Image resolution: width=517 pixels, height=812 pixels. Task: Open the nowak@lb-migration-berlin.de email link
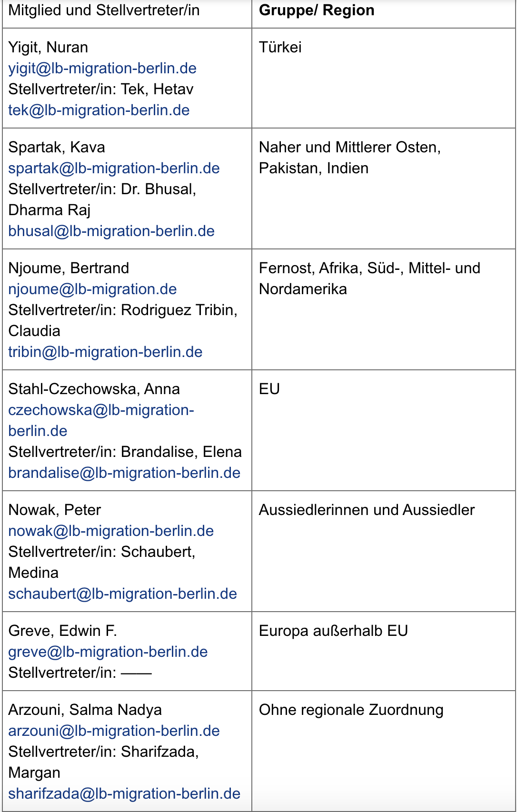pos(111,531)
